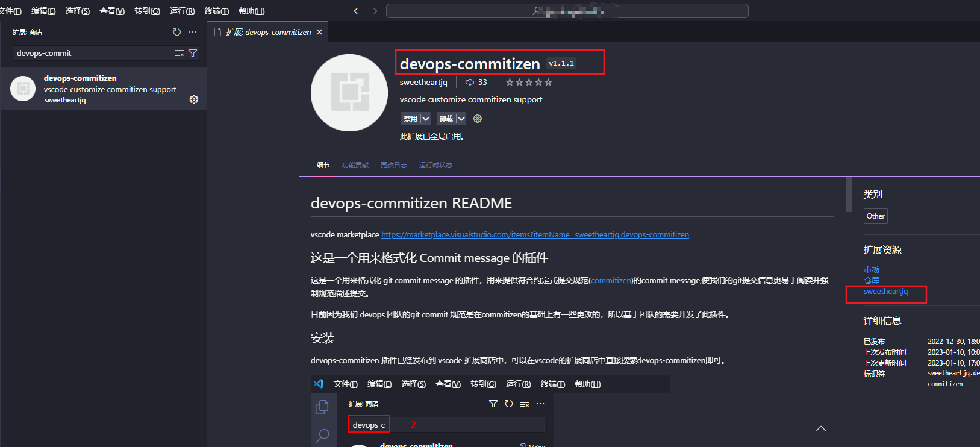Refresh the extensions marketplace list
The height and width of the screenshot is (447, 980).
tap(176, 32)
